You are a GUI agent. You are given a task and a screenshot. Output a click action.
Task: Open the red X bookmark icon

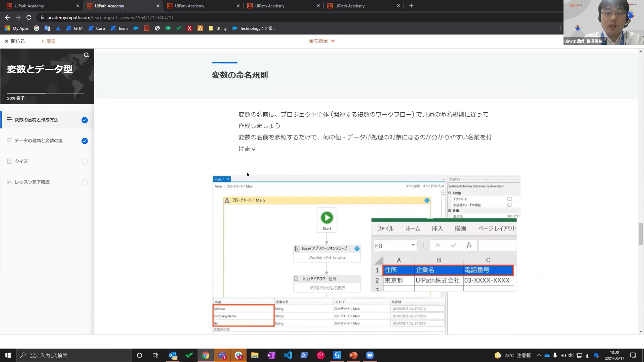[x=189, y=28]
